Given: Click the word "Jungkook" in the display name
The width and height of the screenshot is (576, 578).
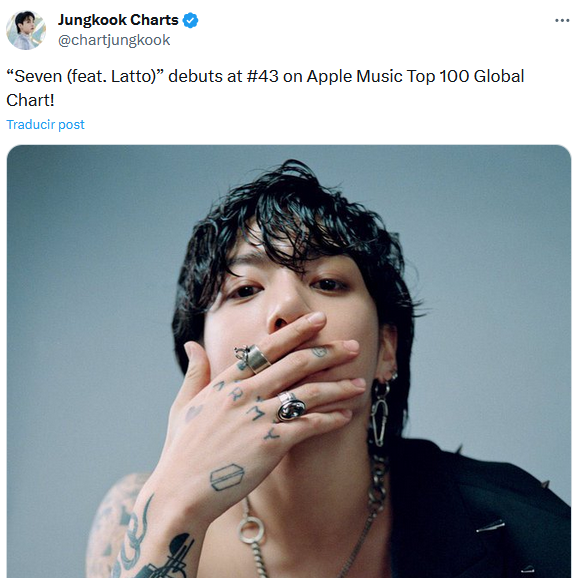Looking at the screenshot, I should [92, 20].
